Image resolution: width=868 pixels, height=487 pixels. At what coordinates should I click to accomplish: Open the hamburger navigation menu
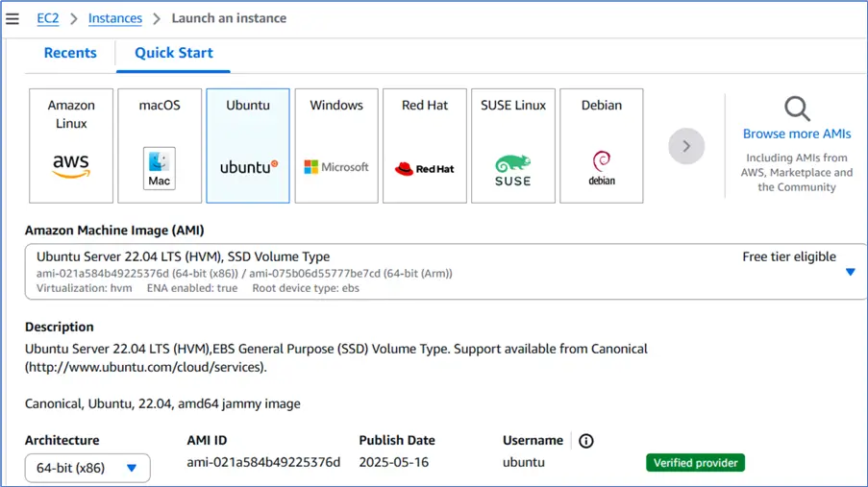(x=12, y=18)
